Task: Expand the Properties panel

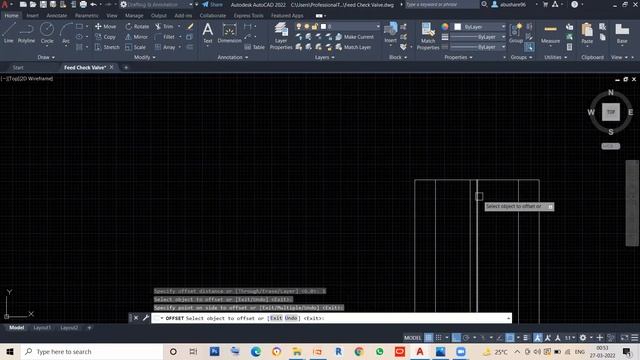Action: (458, 57)
